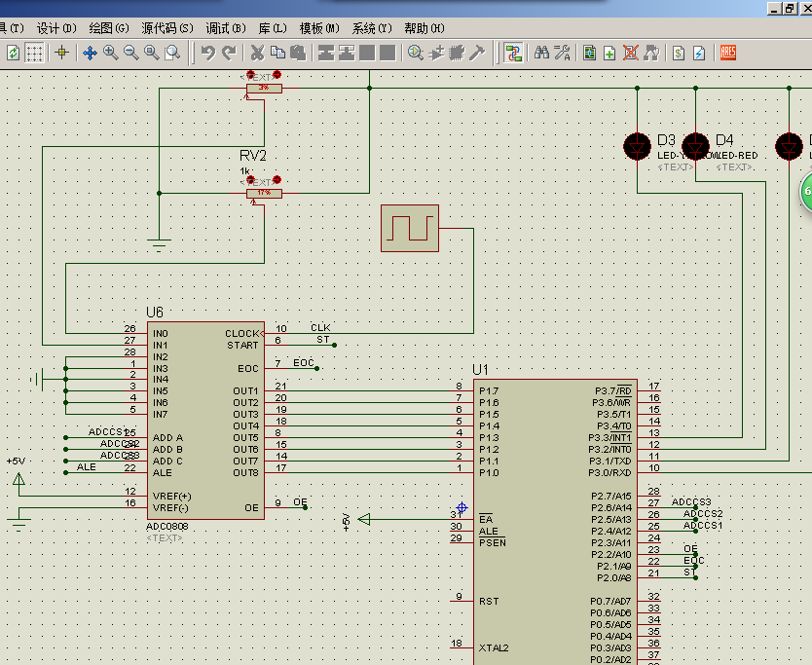
Task: Open search and tag binoculars
Action: click(541, 53)
